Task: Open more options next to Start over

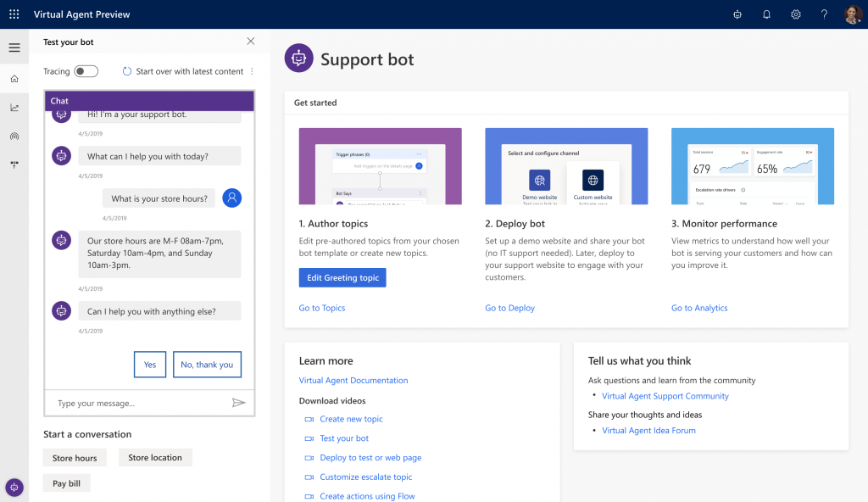Action: 252,71
